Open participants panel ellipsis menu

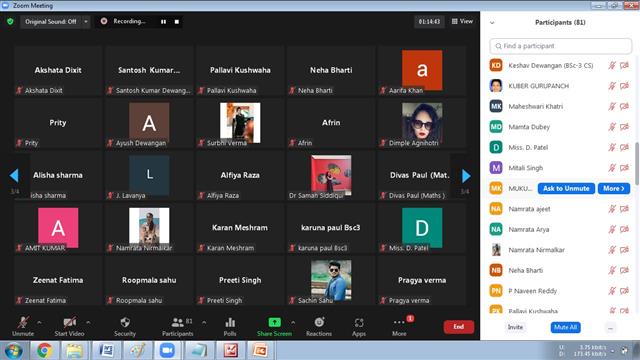coord(610,328)
